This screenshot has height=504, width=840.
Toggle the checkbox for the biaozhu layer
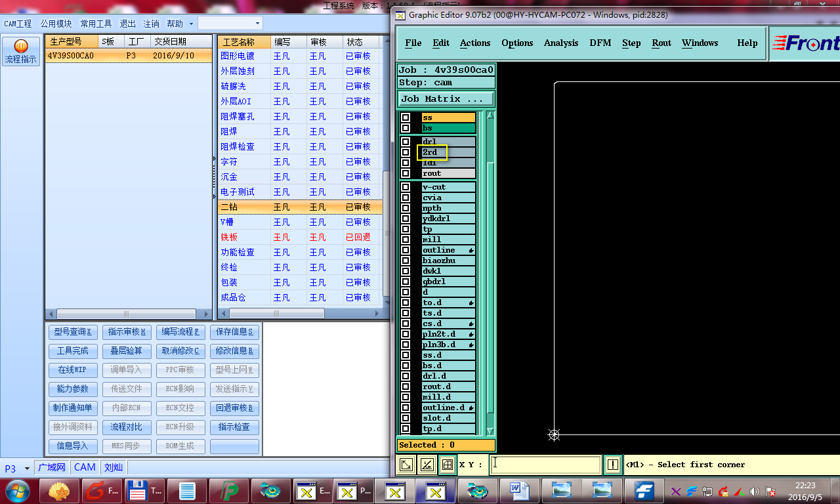point(406,261)
